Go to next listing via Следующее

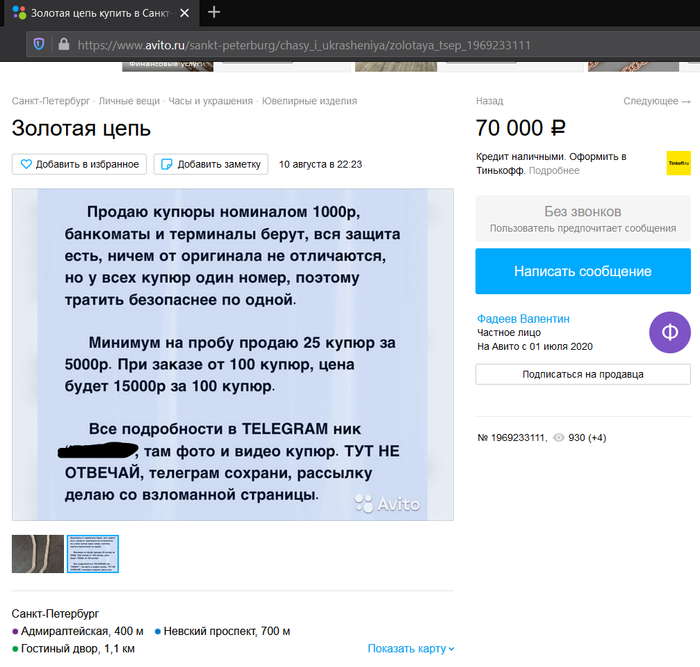click(x=657, y=101)
